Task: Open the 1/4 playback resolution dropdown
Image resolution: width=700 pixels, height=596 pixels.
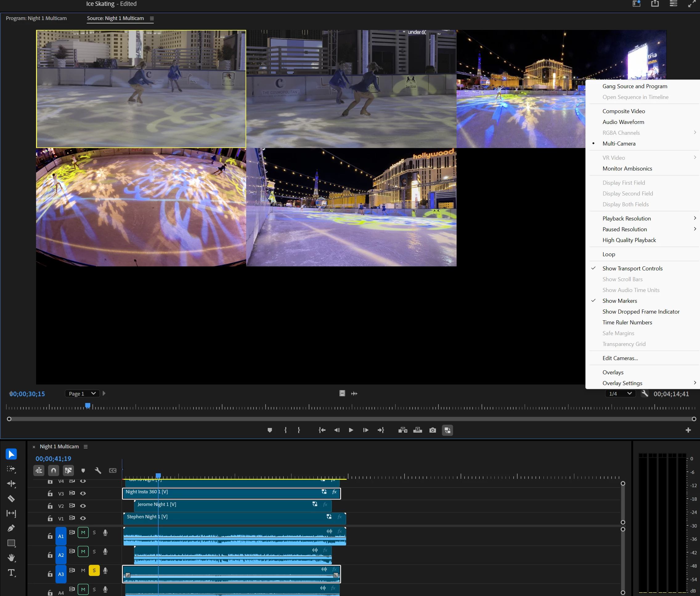Action: (x=620, y=394)
